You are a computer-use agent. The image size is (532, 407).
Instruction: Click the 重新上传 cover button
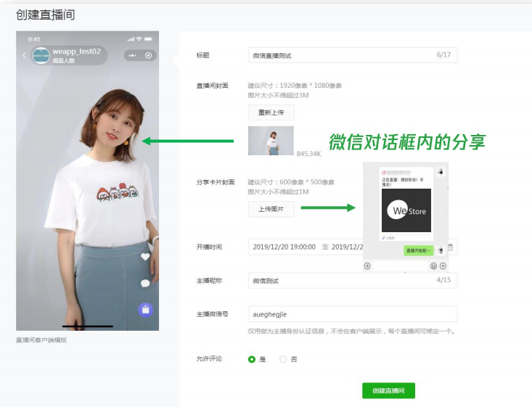pyautogui.click(x=271, y=112)
